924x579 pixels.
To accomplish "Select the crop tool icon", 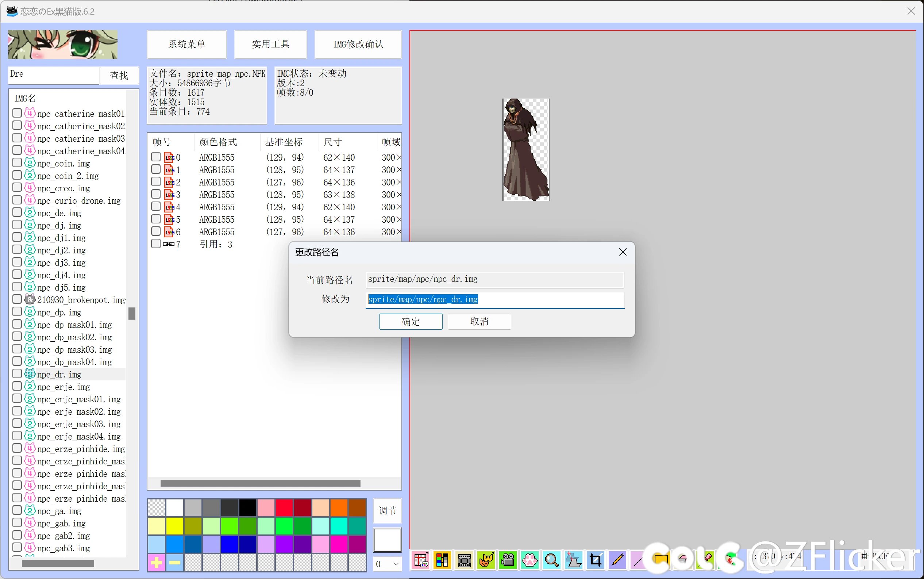I will [x=595, y=560].
